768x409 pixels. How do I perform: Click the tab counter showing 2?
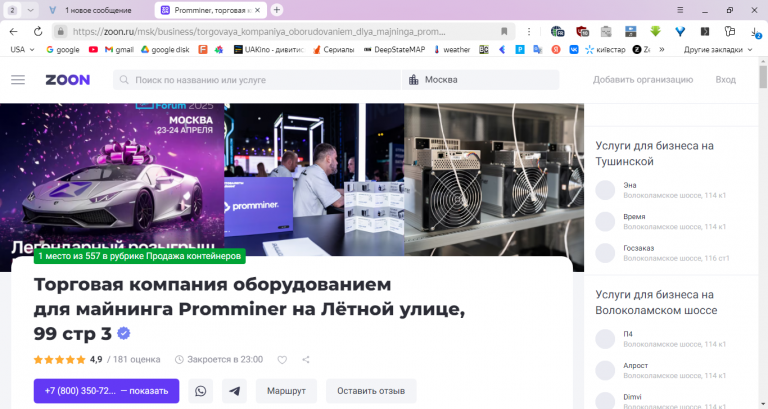click(x=12, y=10)
